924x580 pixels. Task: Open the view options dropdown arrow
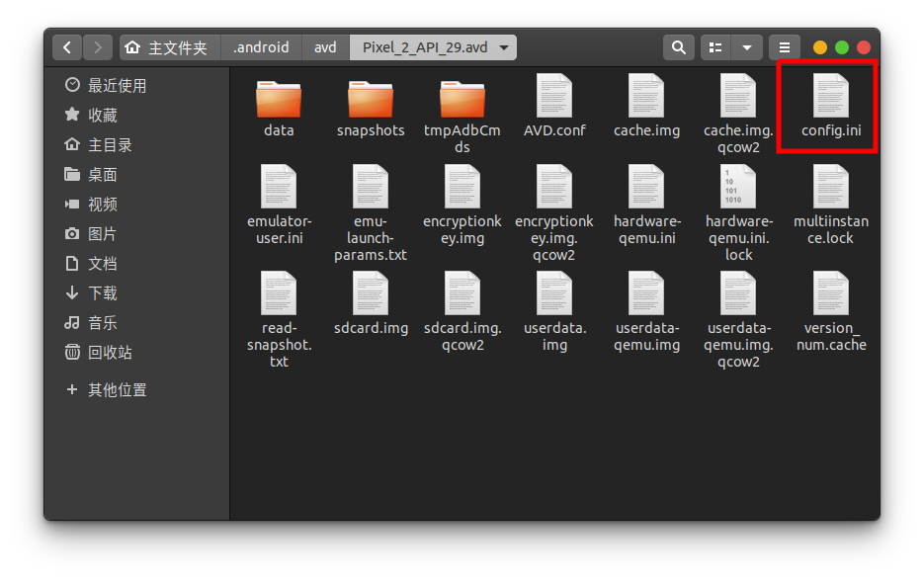click(747, 46)
